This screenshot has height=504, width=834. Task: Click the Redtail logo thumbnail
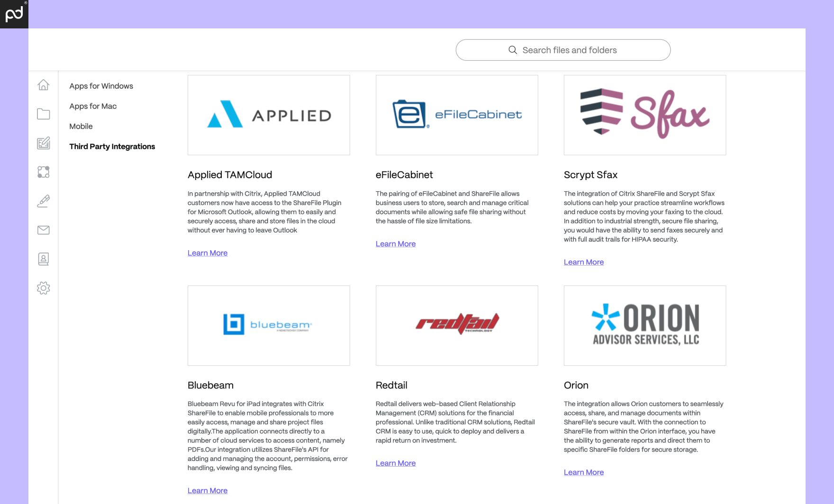pos(457,325)
